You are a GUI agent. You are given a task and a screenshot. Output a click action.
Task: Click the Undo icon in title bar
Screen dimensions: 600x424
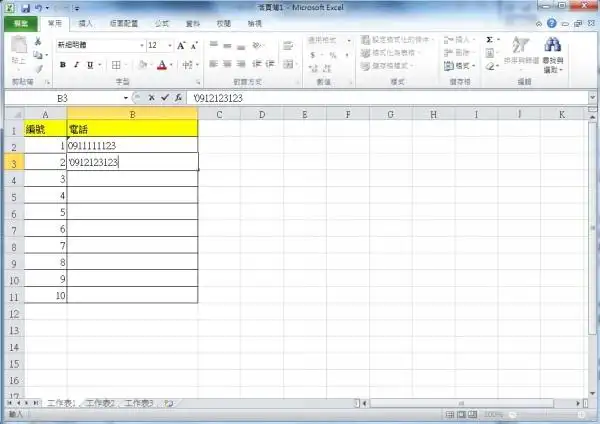(35, 7)
